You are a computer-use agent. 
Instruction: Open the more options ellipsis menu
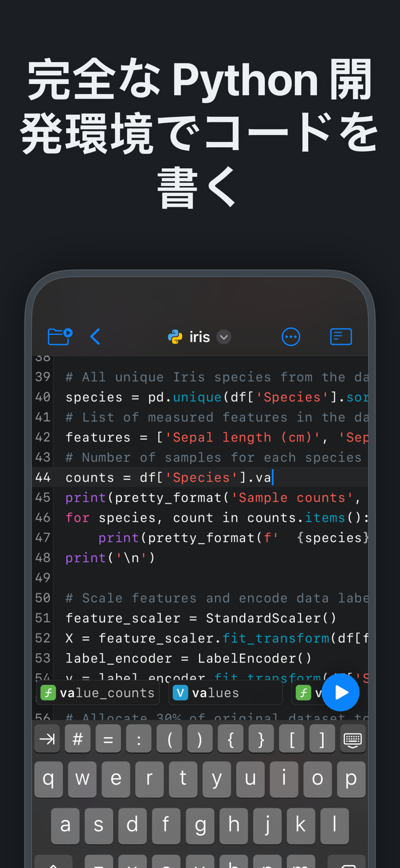coord(291,337)
